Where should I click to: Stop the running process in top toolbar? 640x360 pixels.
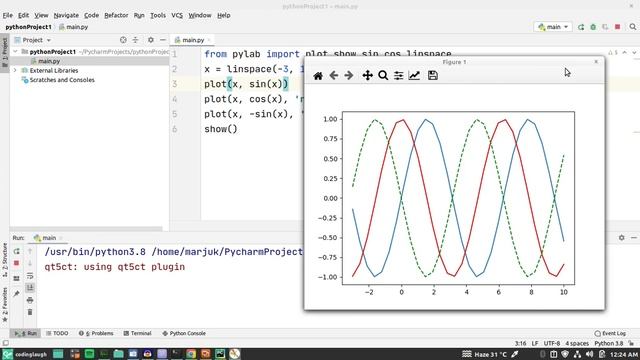pos(618,27)
